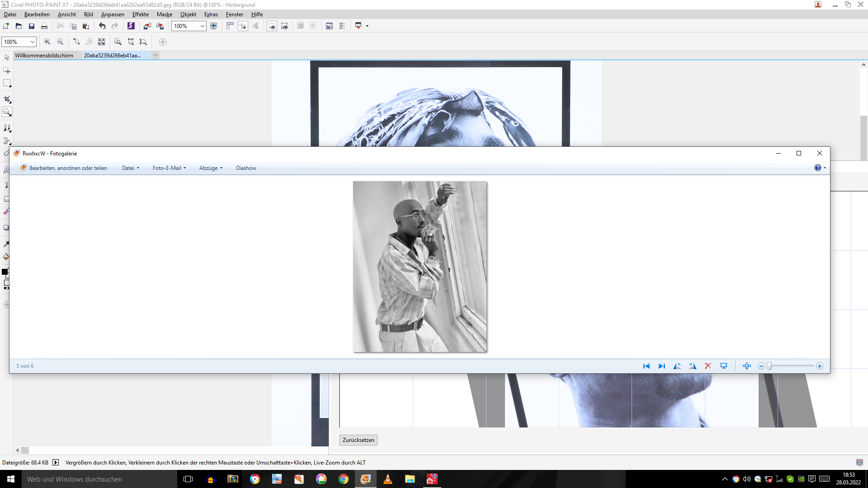Click the Windows search box
Screen dimensions: 868x488
pos(99,479)
